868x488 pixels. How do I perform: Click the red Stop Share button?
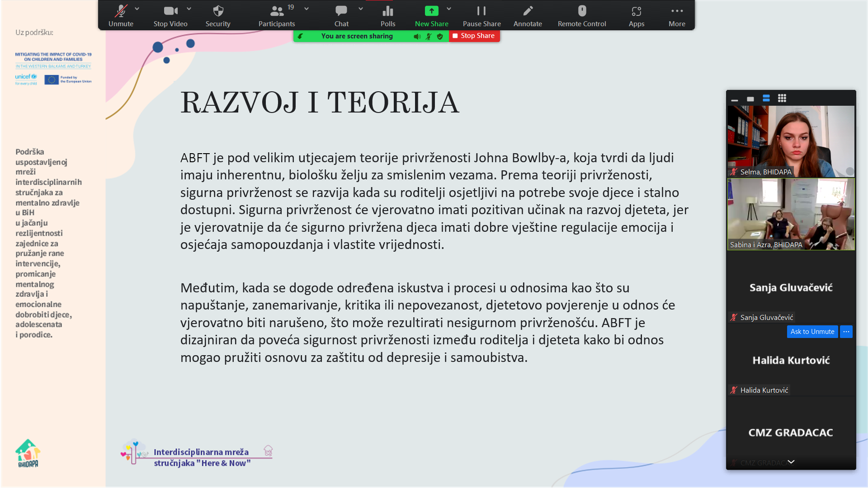(474, 36)
